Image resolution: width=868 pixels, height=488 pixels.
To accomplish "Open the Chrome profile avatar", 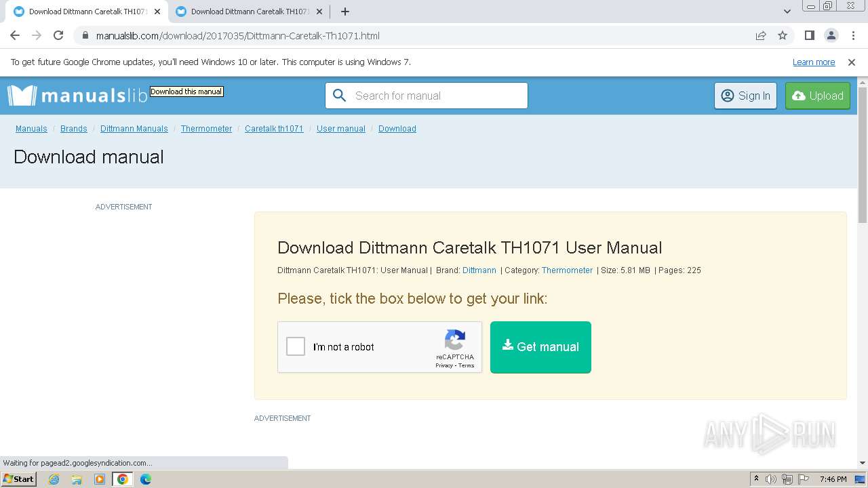I will coord(831,35).
